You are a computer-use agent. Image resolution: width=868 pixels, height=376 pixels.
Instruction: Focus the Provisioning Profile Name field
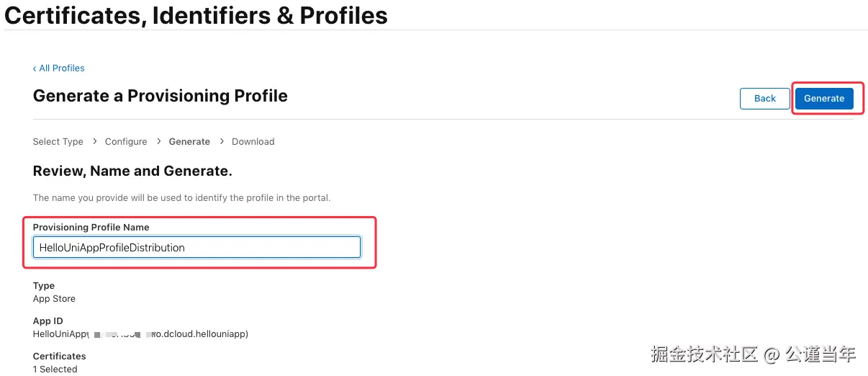point(196,248)
